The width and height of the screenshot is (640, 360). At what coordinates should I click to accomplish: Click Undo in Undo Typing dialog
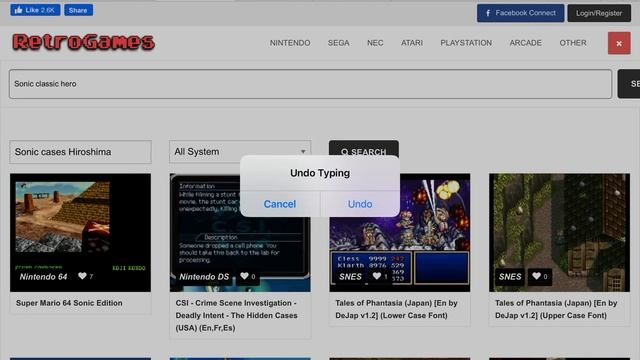coord(360,204)
